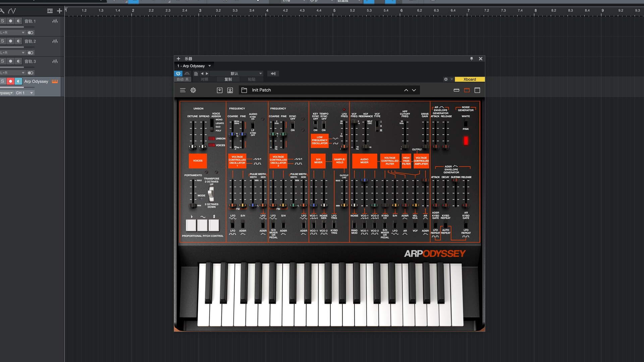
Task: Click the 音轨 2 track name
Action: pos(30,41)
